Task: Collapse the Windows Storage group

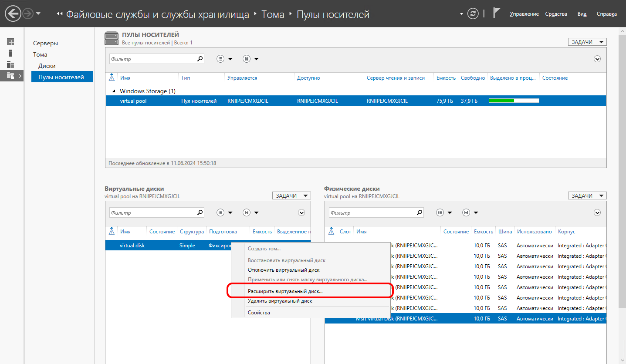Action: [x=114, y=91]
